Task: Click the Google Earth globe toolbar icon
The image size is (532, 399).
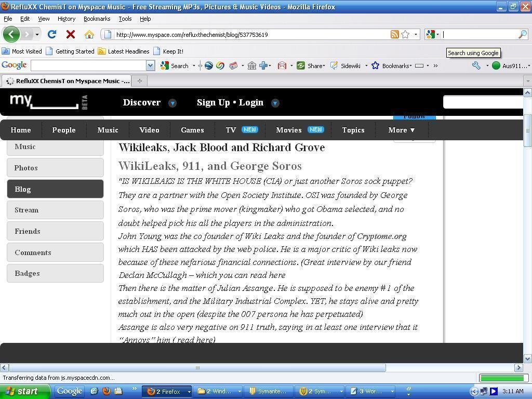Action: 209,66
